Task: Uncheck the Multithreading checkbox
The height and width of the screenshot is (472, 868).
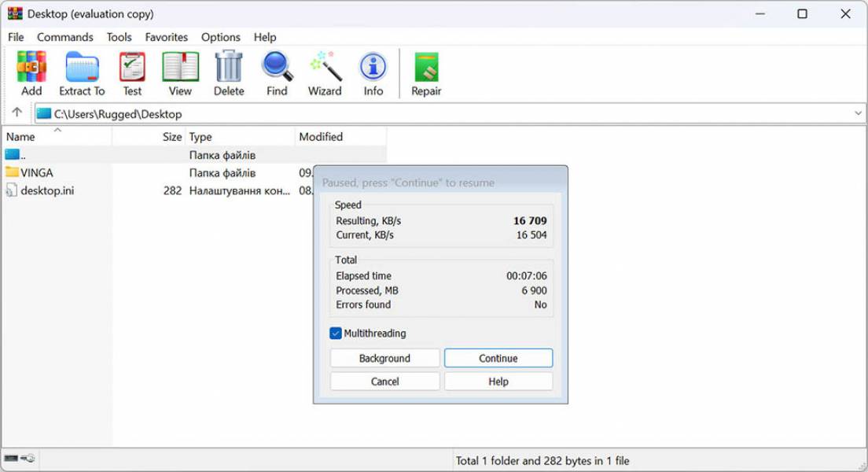Action: click(336, 333)
